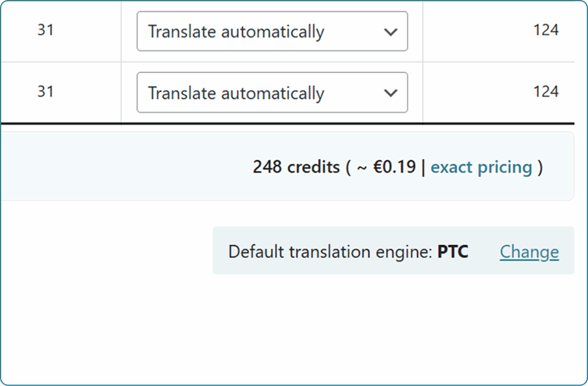The width and height of the screenshot is (588, 386).
Task: Click the chevron arrow in the first dropdown
Action: [390, 32]
